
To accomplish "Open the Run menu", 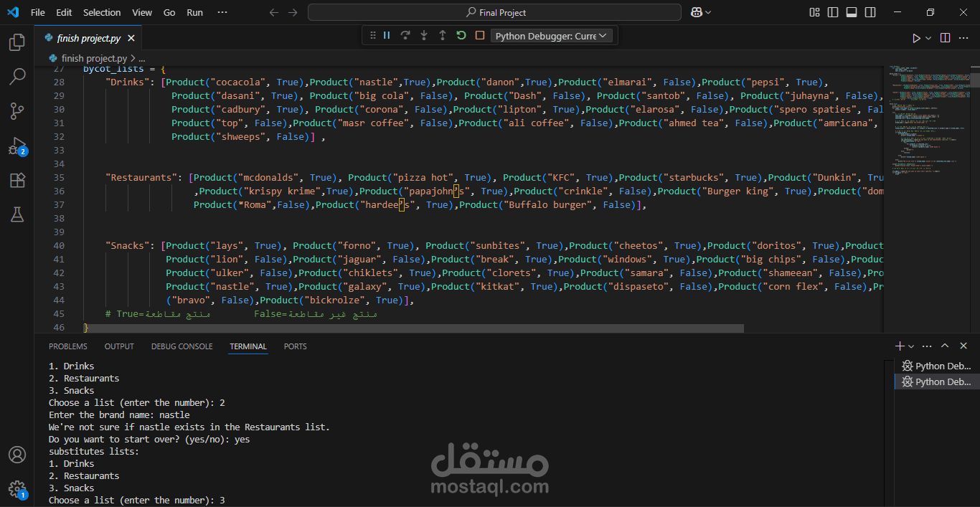I will coord(194,12).
